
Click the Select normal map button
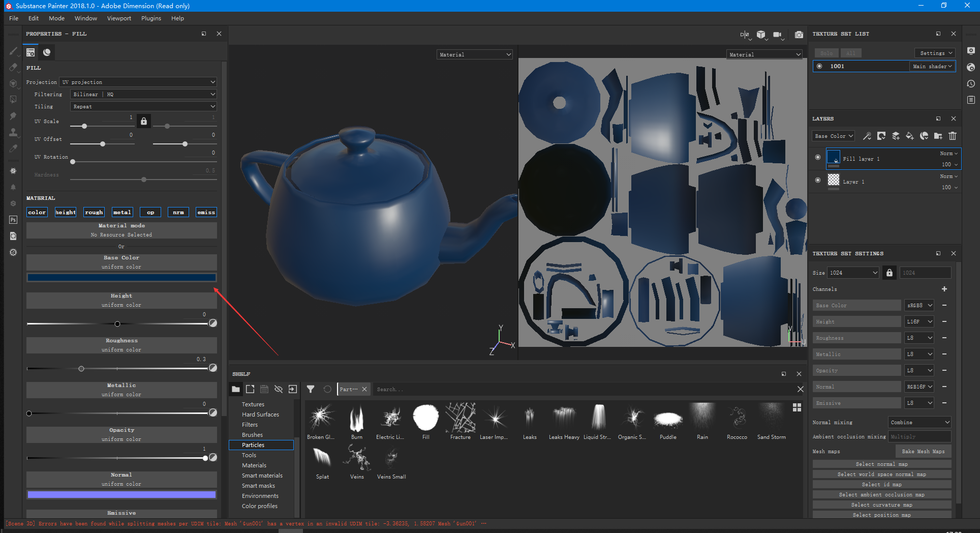(x=881, y=464)
